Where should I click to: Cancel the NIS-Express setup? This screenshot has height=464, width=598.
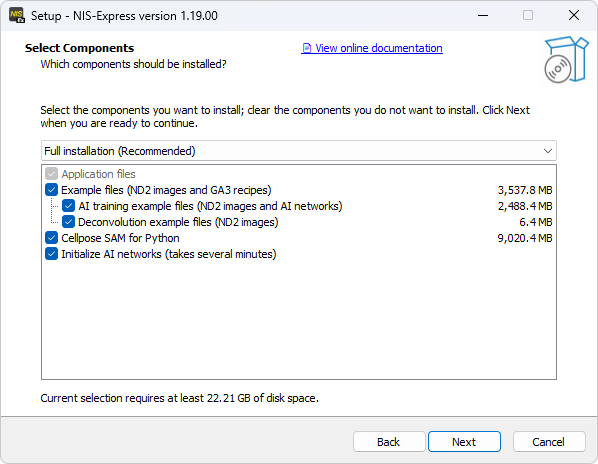click(549, 442)
